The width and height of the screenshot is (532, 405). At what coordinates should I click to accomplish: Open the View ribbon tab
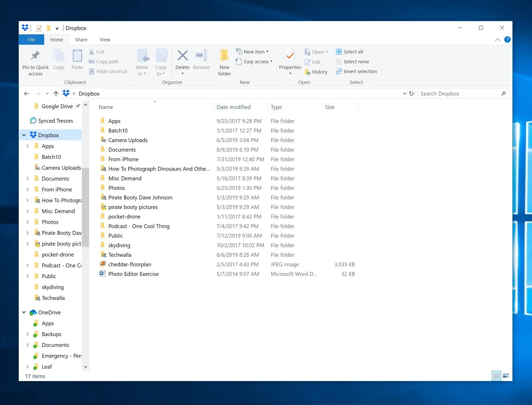click(105, 40)
